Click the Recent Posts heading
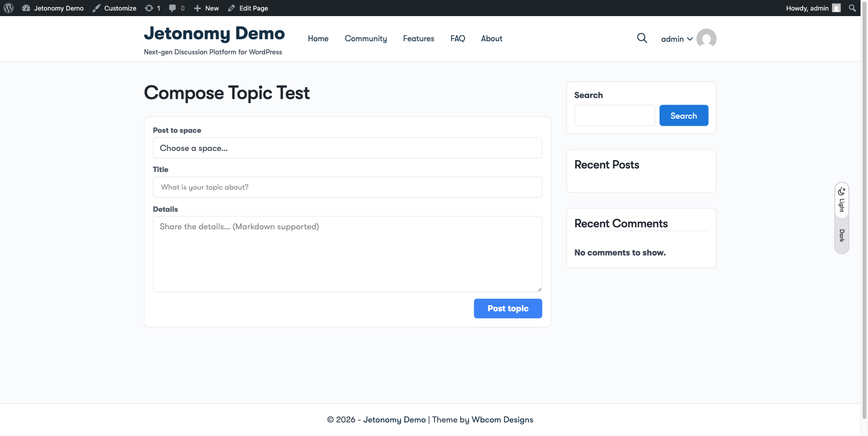Viewport: 868px width, 436px height. (607, 165)
